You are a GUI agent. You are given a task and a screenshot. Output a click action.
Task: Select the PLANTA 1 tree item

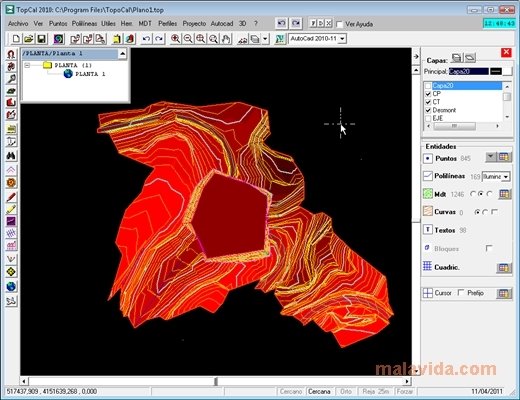click(x=90, y=74)
